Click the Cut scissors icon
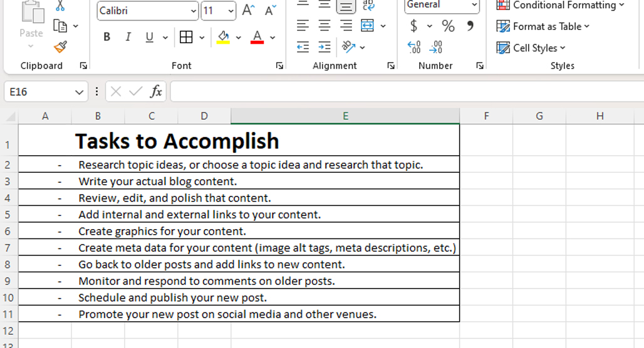 (x=60, y=6)
